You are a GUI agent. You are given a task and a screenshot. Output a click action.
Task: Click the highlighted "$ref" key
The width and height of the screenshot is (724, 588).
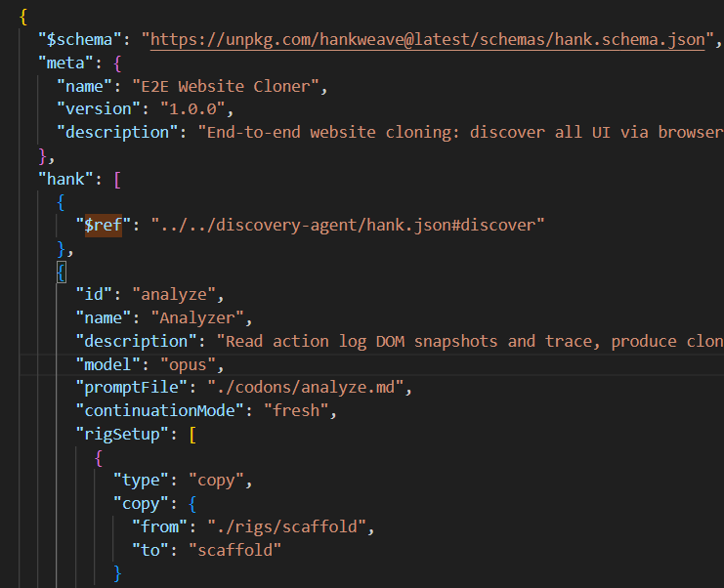tap(104, 226)
